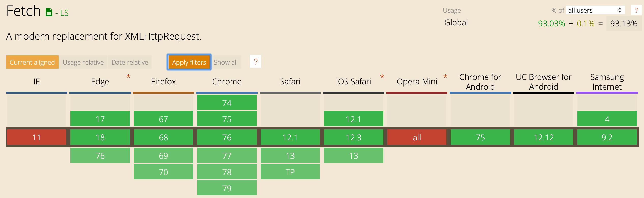
Task: Select the Usage relative view
Action: [83, 62]
